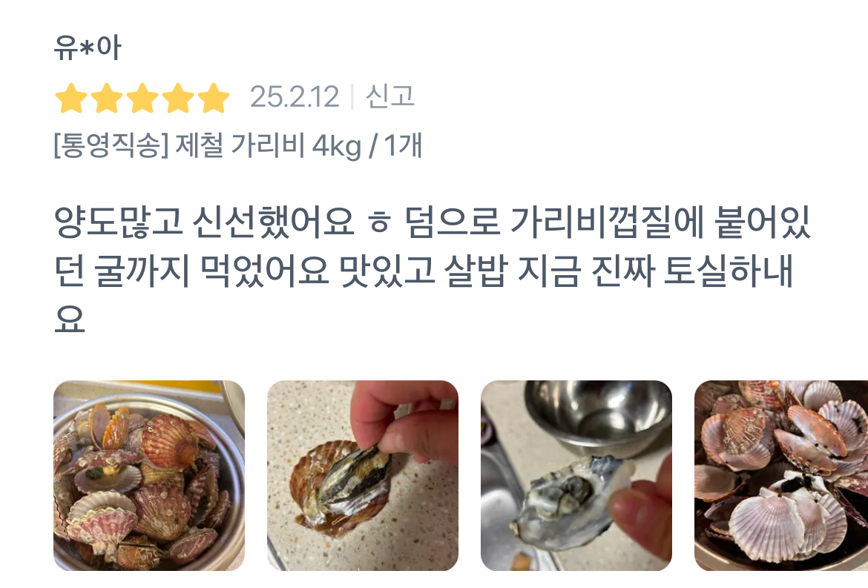Image resolution: width=868 pixels, height=588 pixels.
Task: Click the word 양도많고 in review
Action: [x=118, y=222]
